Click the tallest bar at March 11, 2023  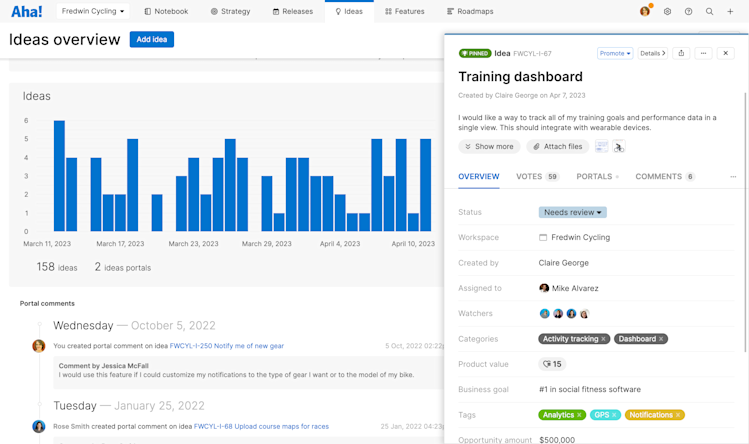coord(59,176)
